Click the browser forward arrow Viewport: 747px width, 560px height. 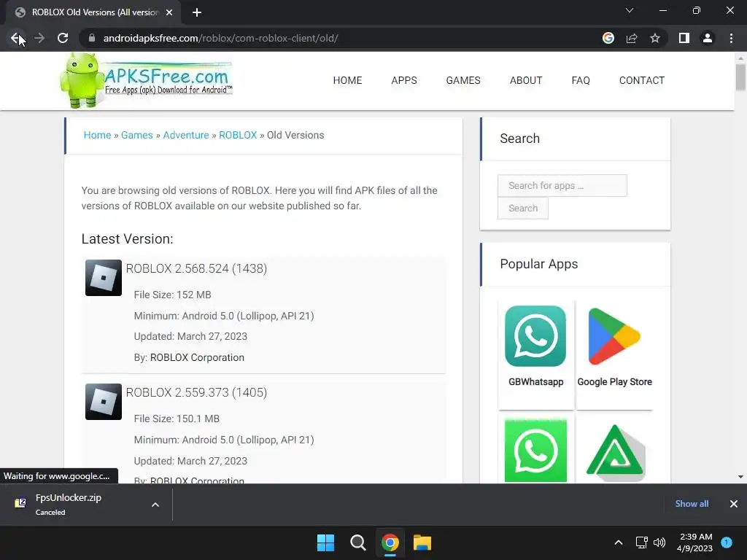pos(39,38)
